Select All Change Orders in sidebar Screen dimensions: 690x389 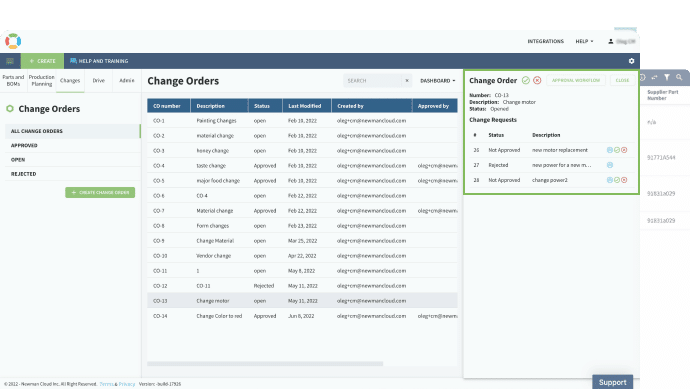click(73, 131)
